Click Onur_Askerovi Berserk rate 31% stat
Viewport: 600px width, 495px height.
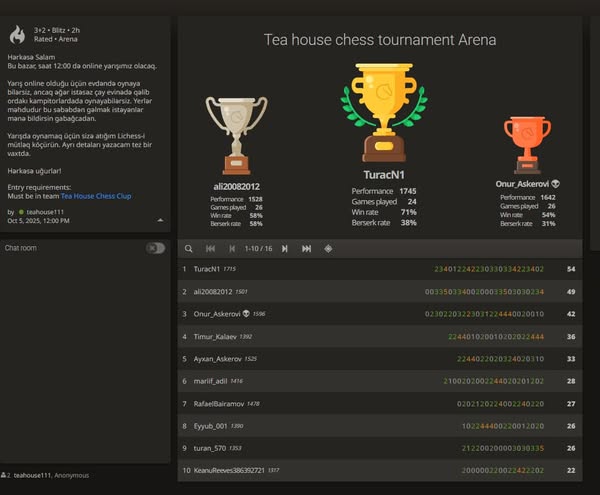click(x=528, y=223)
